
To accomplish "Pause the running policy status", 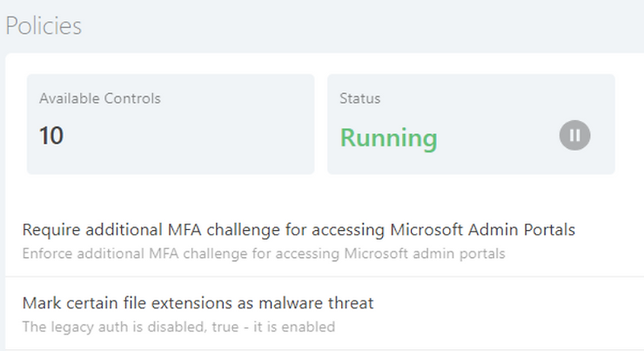I will (x=574, y=135).
